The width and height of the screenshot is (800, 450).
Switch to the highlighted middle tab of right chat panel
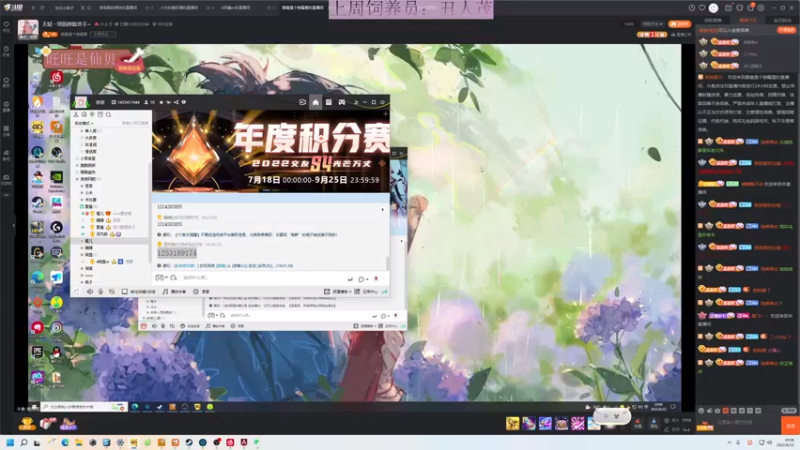pyautogui.click(x=748, y=20)
